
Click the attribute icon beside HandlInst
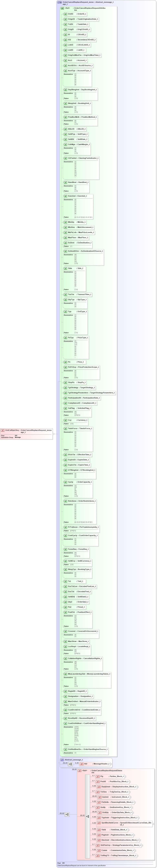coord(66,182)
